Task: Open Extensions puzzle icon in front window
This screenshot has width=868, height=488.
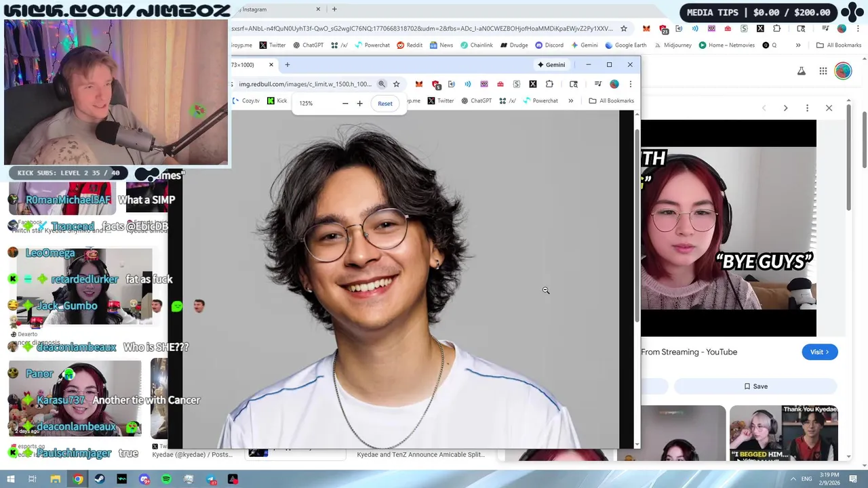Action: coord(549,84)
